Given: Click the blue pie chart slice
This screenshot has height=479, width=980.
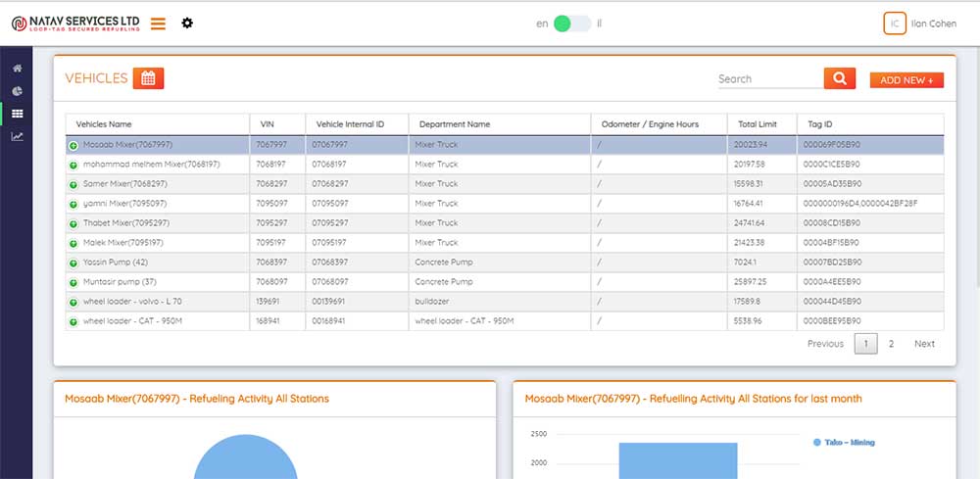Looking at the screenshot, I should tap(246, 459).
